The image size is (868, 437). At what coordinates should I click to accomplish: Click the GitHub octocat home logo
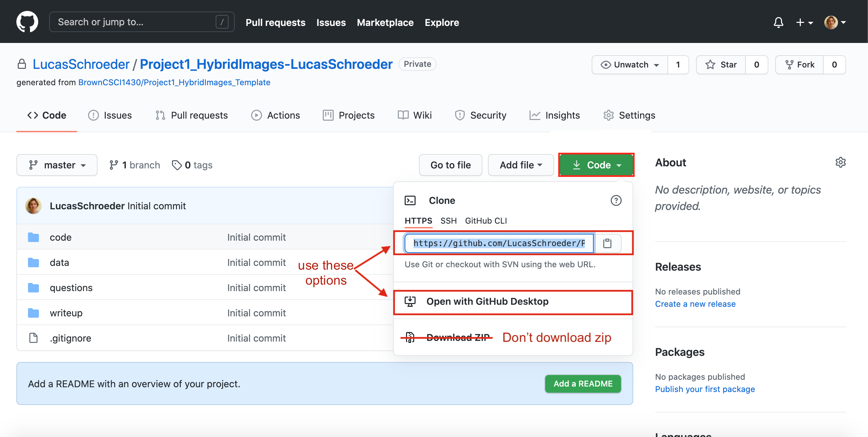27,21
